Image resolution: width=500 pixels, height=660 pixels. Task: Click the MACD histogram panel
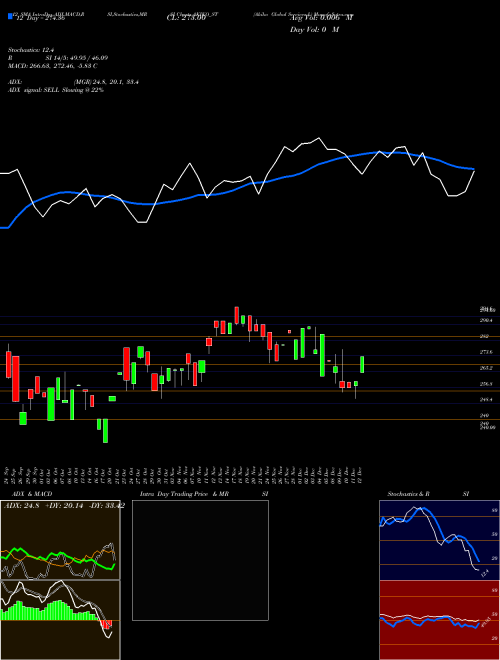pyautogui.click(x=60, y=620)
